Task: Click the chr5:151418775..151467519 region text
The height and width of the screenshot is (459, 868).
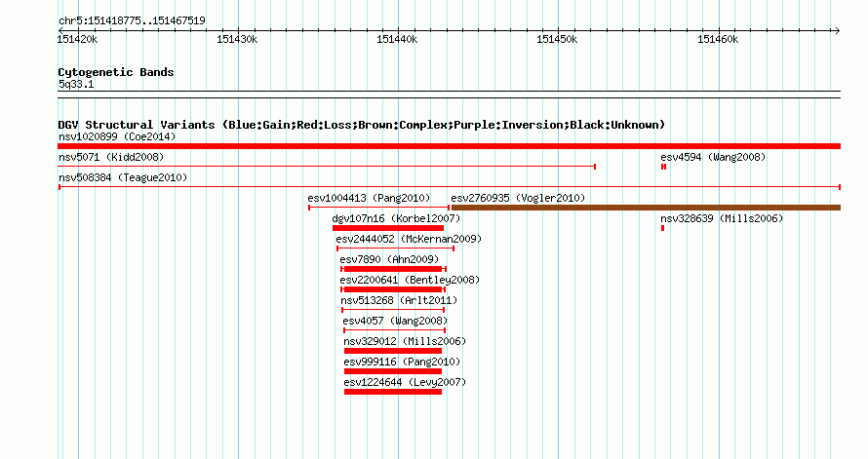Action: point(132,20)
